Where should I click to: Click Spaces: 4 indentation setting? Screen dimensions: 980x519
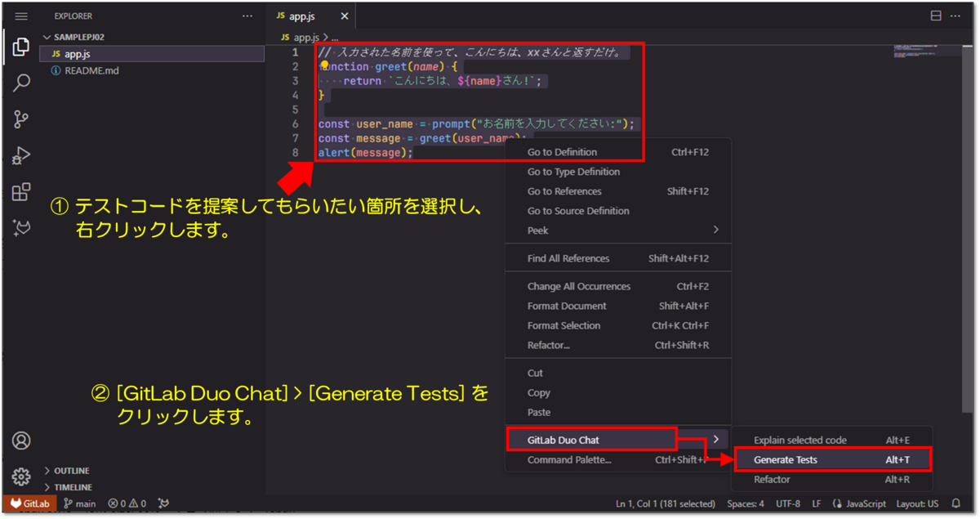pyautogui.click(x=745, y=503)
